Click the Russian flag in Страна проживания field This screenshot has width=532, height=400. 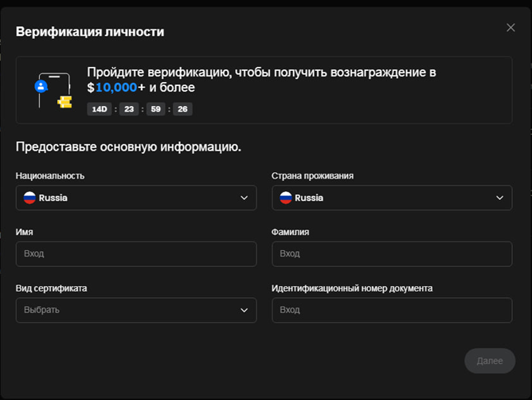click(286, 198)
